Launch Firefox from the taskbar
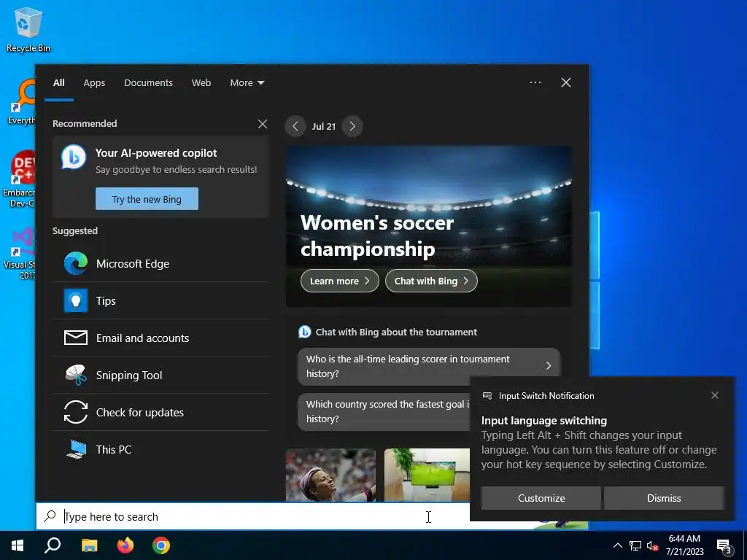Viewport: 747px width, 560px height. click(125, 545)
